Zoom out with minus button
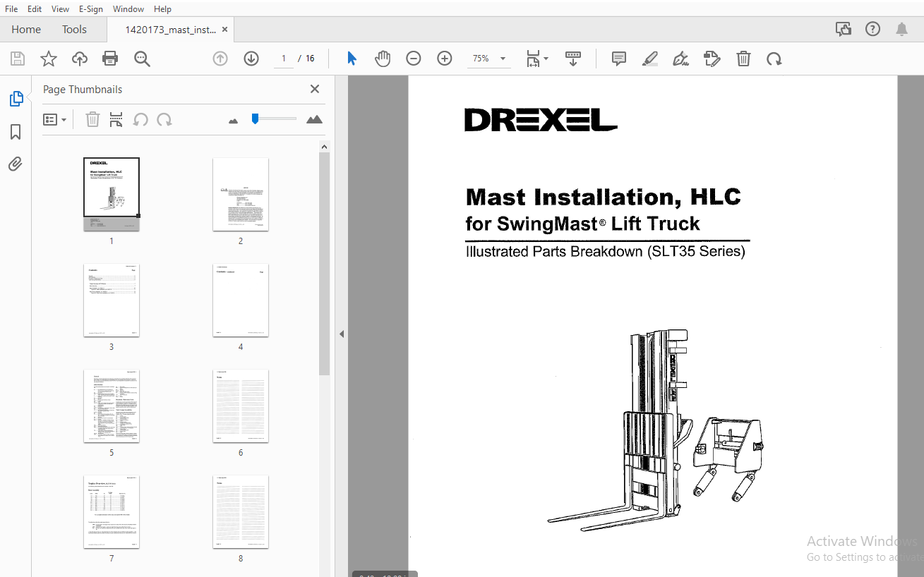The image size is (924, 577). pos(414,59)
